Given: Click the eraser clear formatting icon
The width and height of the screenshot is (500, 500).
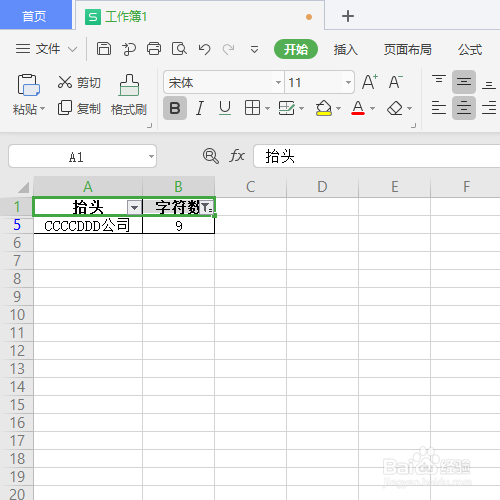Looking at the screenshot, I should click(395, 108).
